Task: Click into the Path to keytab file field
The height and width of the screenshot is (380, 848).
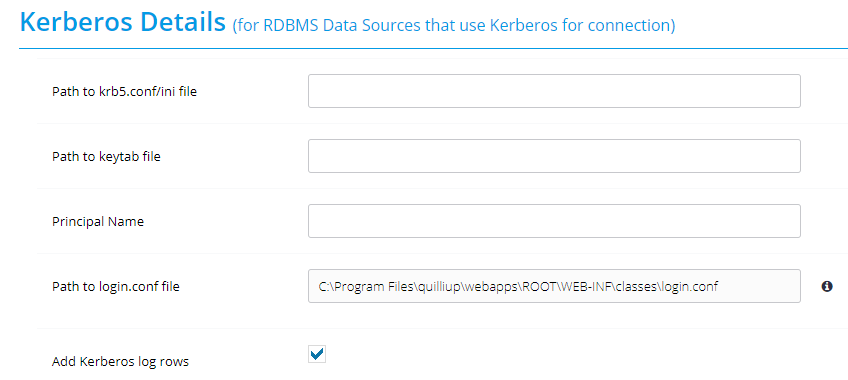Action: coord(554,156)
